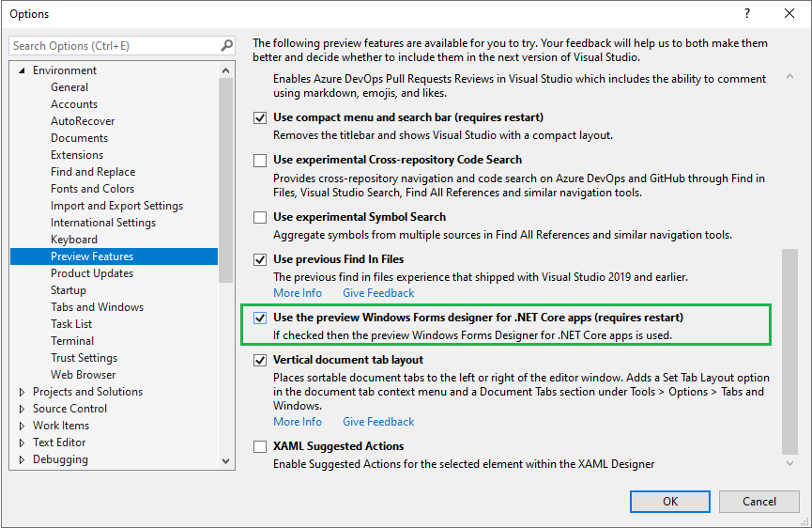Viewport: 812px width, 528px height.
Task: Expand the Text Editor node
Action: click(x=23, y=443)
